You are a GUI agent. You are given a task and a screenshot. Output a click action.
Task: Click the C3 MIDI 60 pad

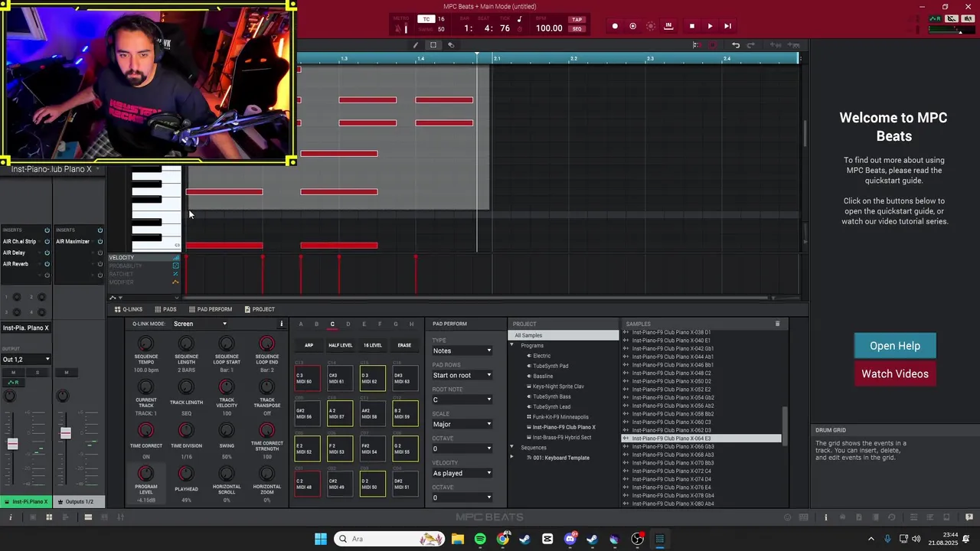[308, 378]
